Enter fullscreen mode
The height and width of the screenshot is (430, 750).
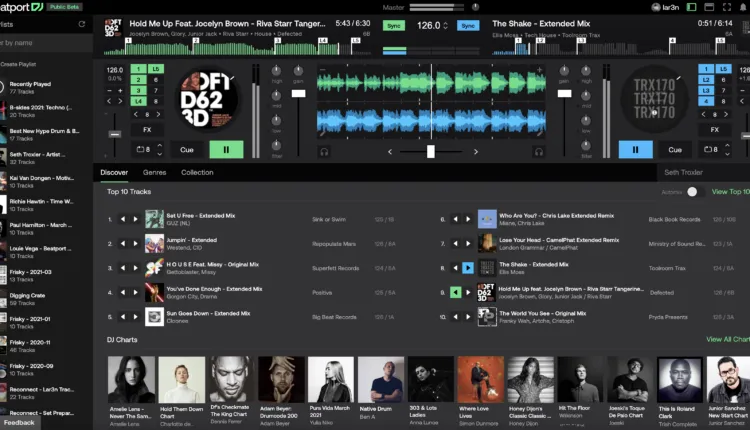(x=727, y=7)
